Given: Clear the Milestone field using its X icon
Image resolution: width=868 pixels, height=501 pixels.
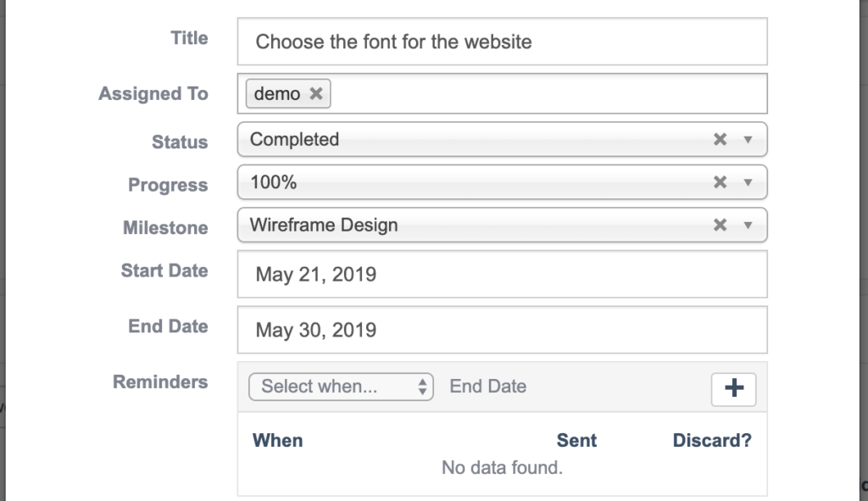Looking at the screenshot, I should (720, 225).
